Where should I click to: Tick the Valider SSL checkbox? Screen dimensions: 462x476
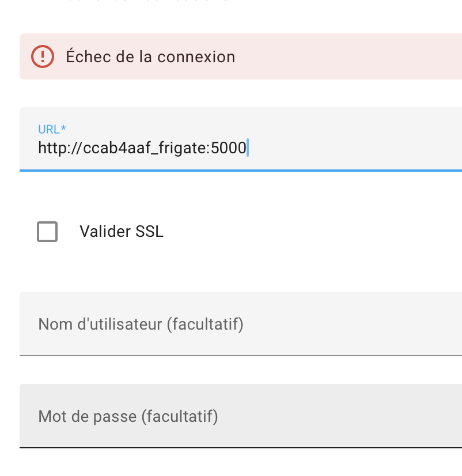pyautogui.click(x=47, y=232)
